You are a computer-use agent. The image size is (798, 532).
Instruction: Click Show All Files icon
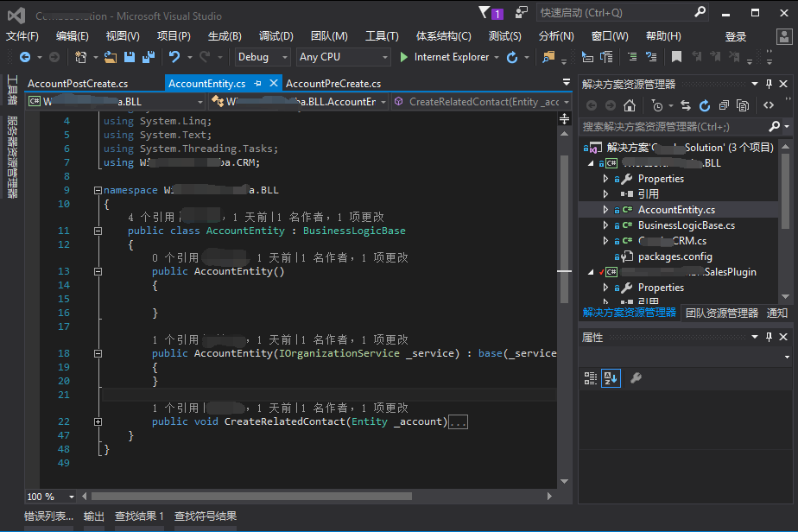[743, 105]
